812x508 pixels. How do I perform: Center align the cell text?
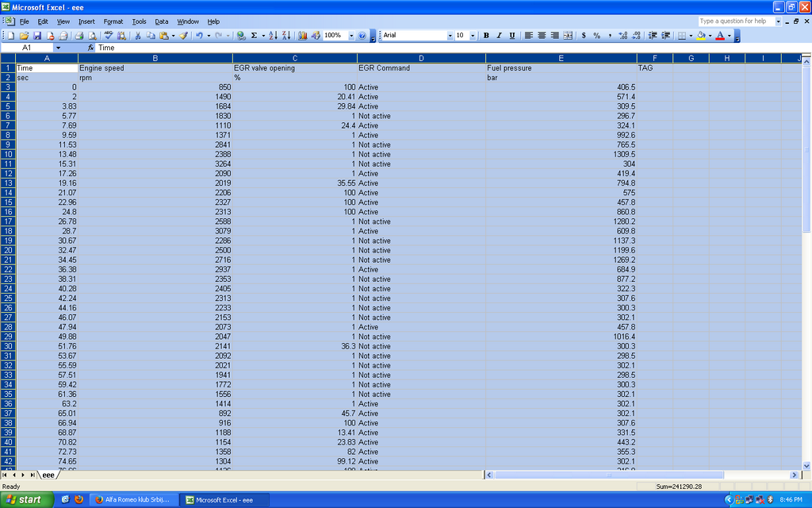[x=541, y=35]
